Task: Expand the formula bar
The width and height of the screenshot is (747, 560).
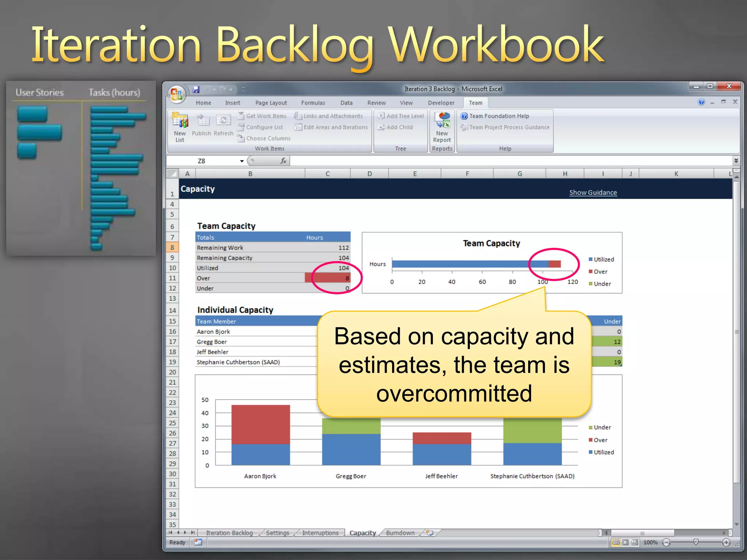Action: click(x=736, y=160)
